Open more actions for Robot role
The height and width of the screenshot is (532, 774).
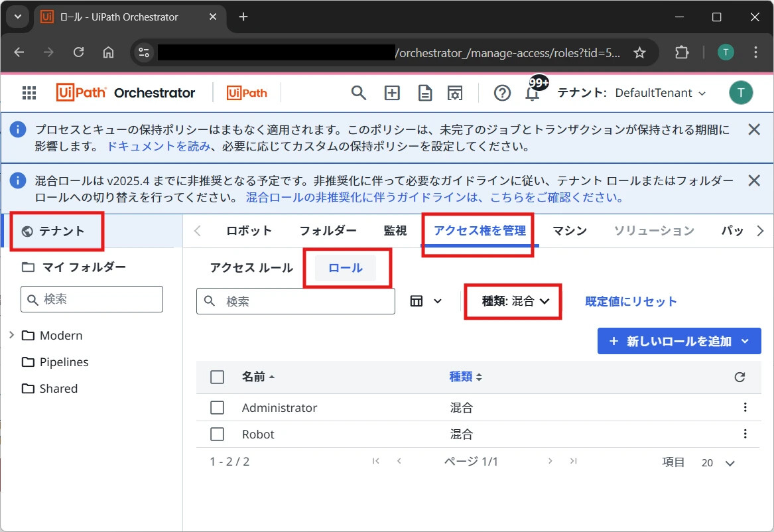[x=745, y=434]
